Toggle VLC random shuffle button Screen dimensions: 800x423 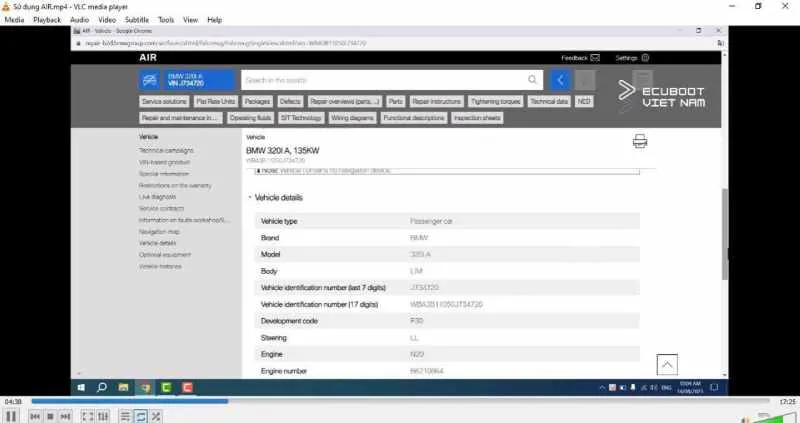click(x=156, y=416)
